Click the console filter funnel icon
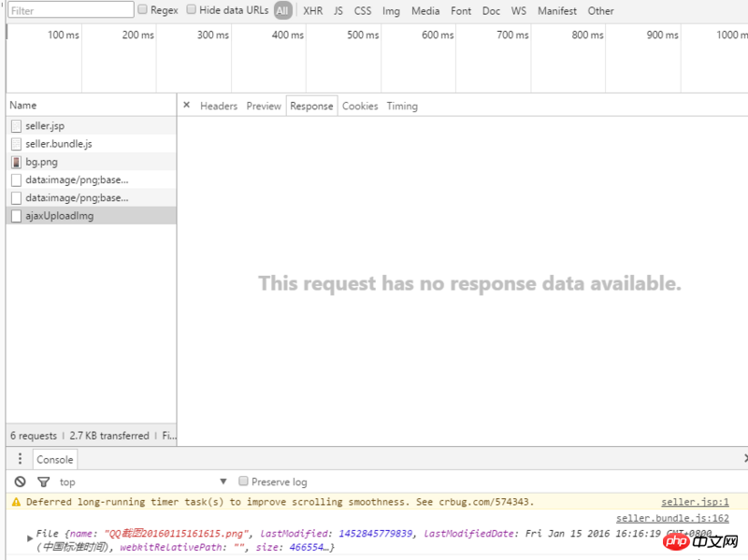The height and width of the screenshot is (560, 748). click(43, 481)
